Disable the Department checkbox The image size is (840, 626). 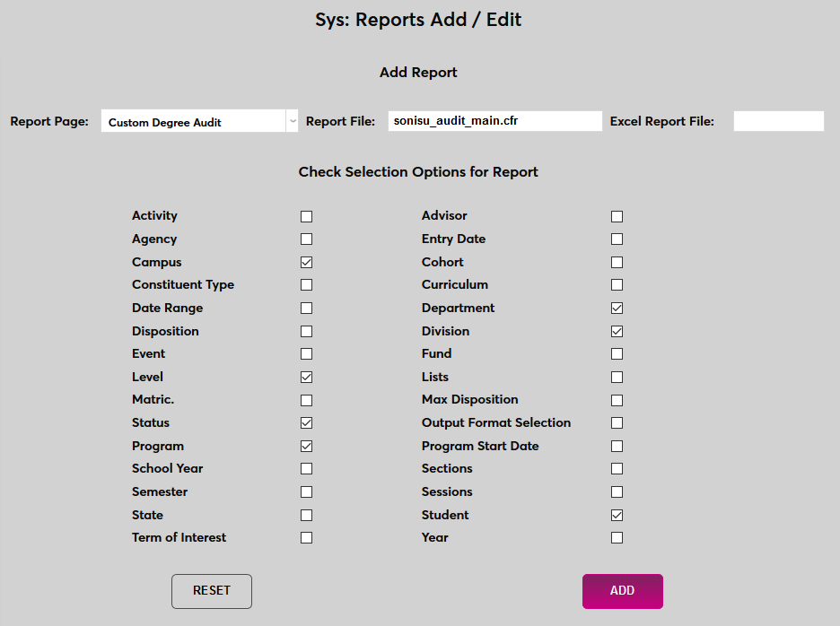[x=617, y=308]
